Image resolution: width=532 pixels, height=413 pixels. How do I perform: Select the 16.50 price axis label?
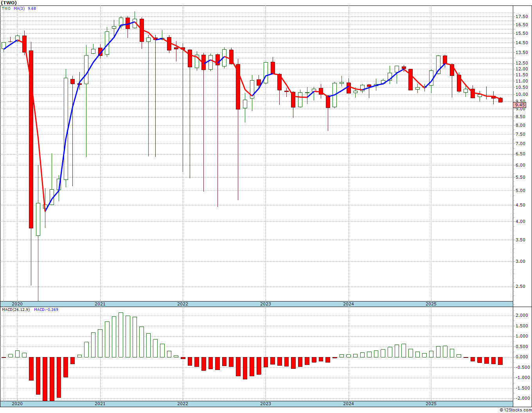pos(522,25)
